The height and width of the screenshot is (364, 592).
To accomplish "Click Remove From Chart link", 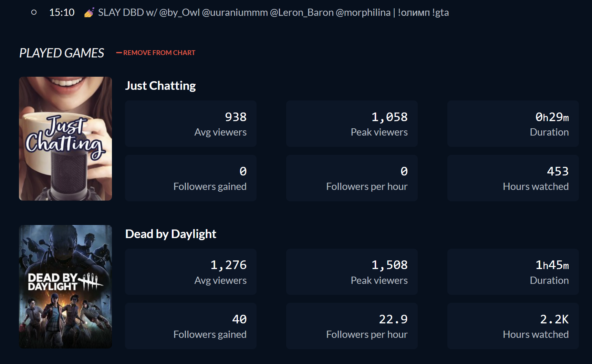I will coord(156,53).
